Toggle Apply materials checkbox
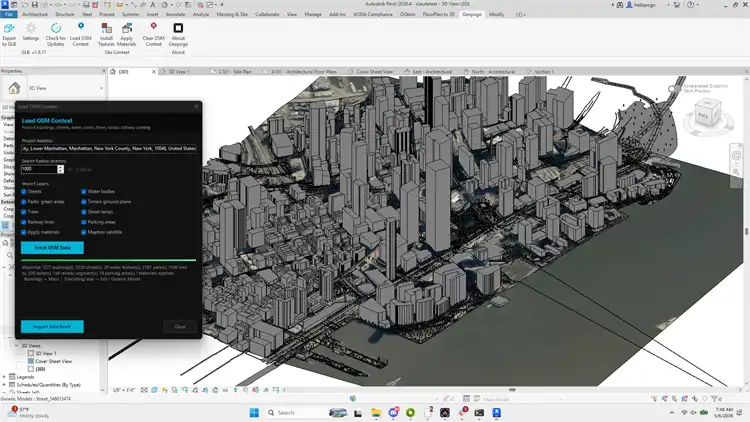This screenshot has height=422, width=750. 24,232
